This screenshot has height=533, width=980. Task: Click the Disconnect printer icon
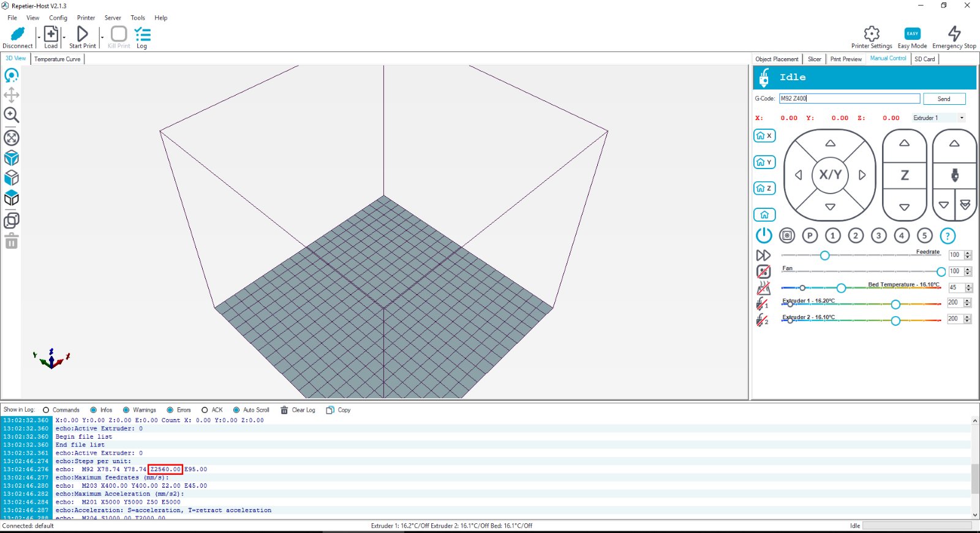18,34
